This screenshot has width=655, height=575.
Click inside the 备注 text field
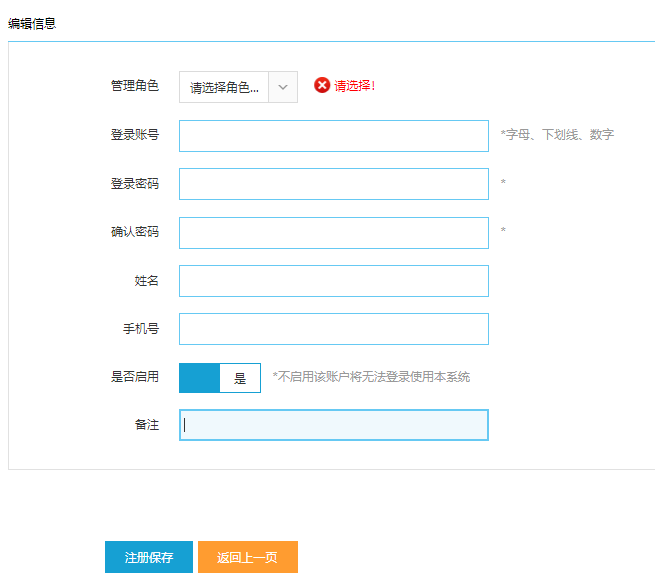(334, 425)
